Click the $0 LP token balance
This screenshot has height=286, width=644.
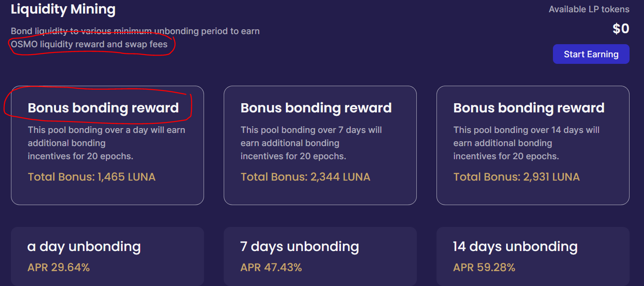point(621,29)
